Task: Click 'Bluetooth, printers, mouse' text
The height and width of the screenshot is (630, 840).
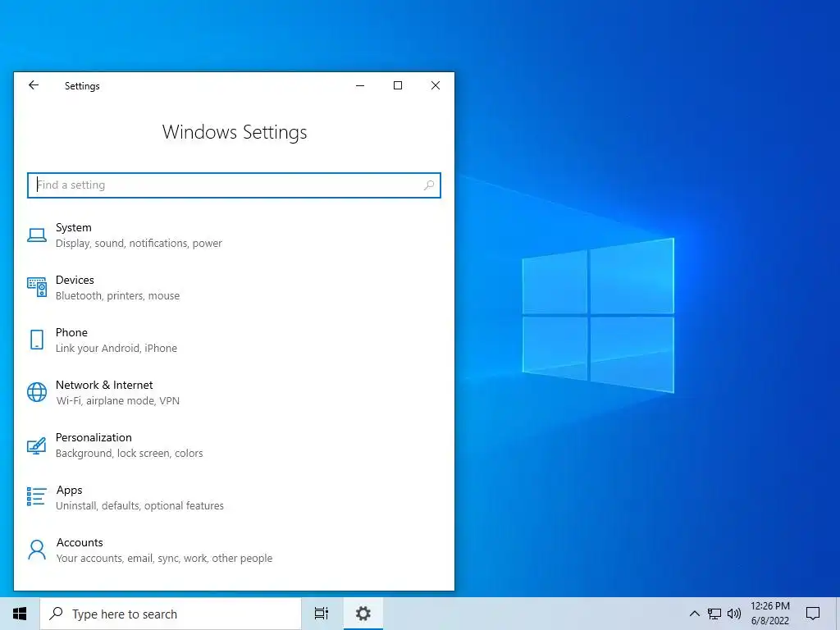Action: pos(118,295)
